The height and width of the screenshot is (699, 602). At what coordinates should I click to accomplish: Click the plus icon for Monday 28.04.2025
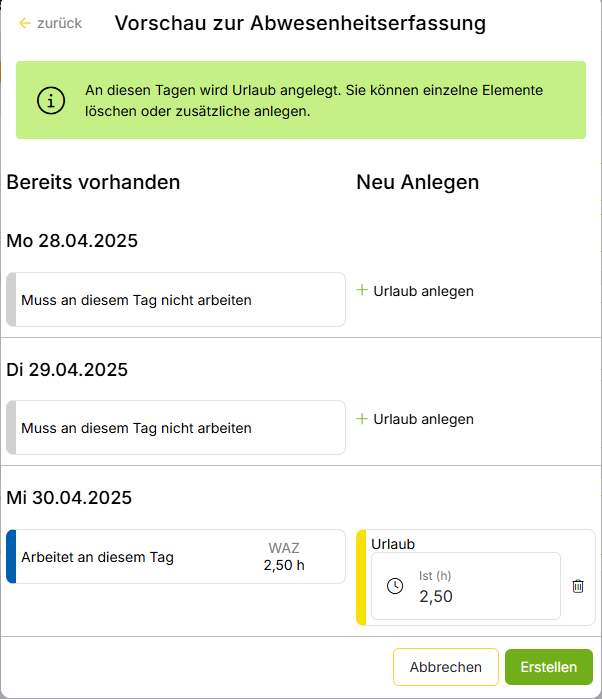(362, 290)
